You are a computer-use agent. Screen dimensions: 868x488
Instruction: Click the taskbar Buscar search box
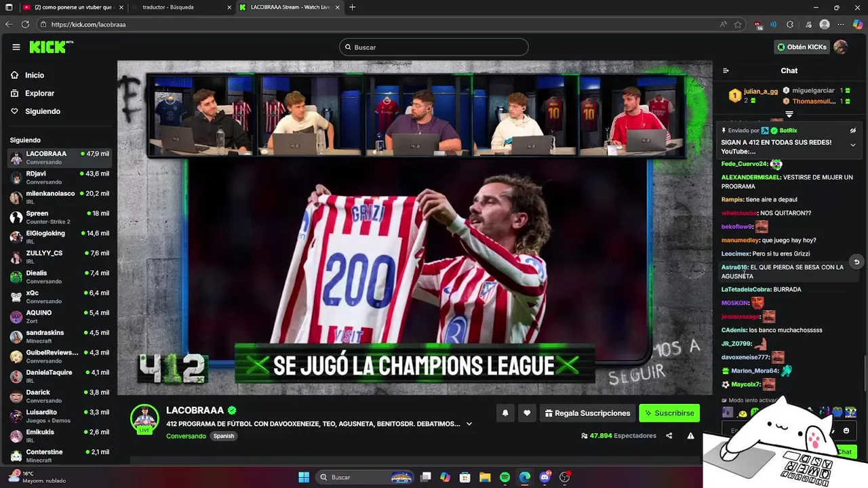[366, 477]
